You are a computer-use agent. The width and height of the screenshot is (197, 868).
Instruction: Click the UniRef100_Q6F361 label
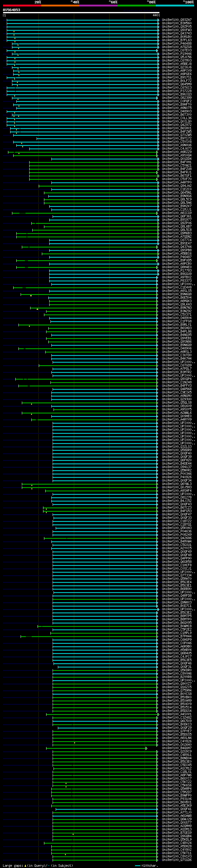click(177, 216)
